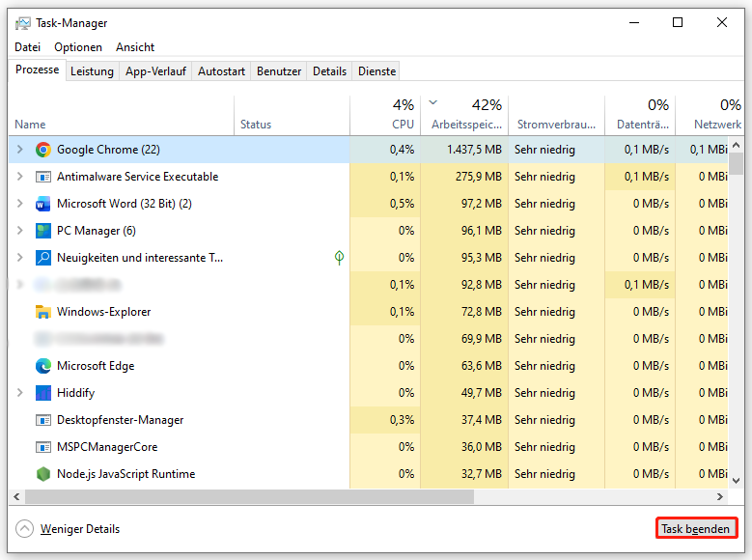Click the Google Chrome process icon
The image size is (752, 560).
click(x=43, y=150)
